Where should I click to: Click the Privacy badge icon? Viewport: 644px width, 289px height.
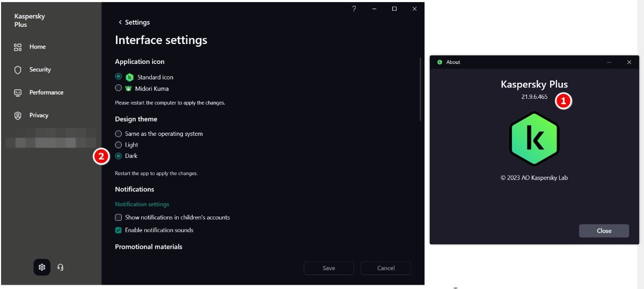click(x=18, y=115)
